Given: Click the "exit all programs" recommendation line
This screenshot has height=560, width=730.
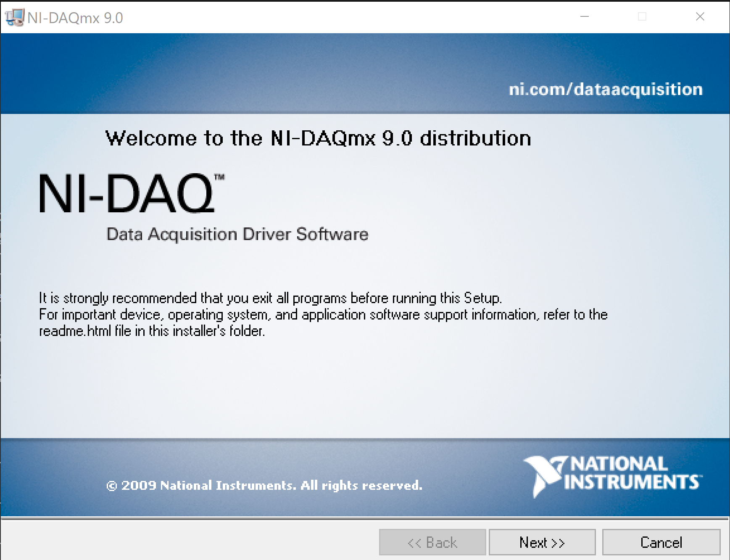Looking at the screenshot, I should point(270,298).
